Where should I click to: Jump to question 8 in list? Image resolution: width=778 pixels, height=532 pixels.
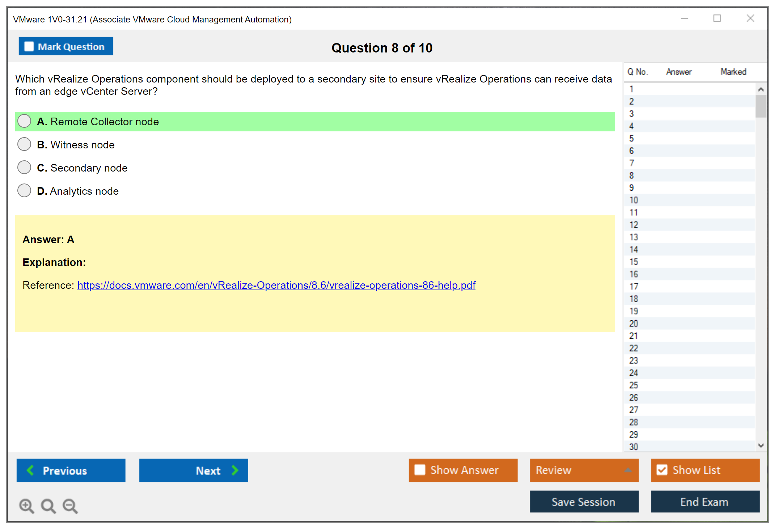pyautogui.click(x=631, y=176)
